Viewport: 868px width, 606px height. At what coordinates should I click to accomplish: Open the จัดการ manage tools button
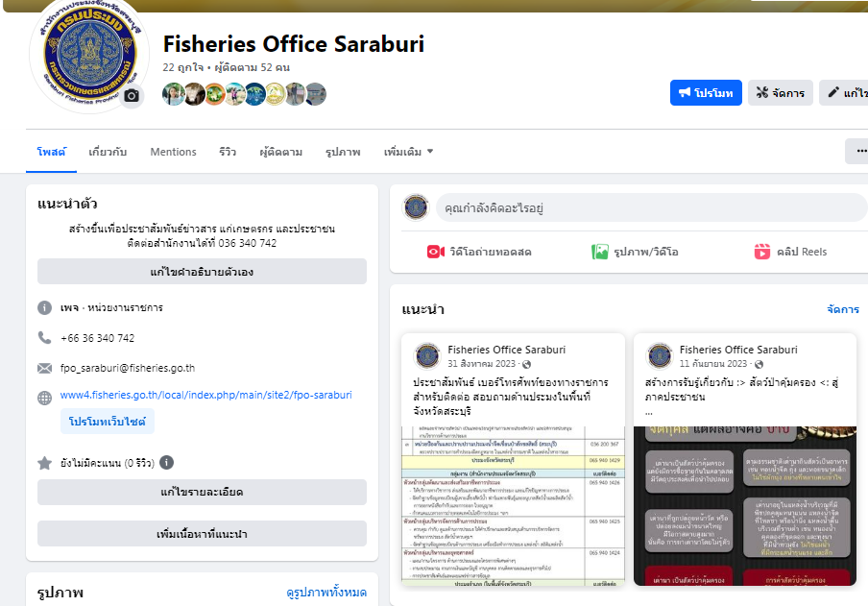coord(781,92)
